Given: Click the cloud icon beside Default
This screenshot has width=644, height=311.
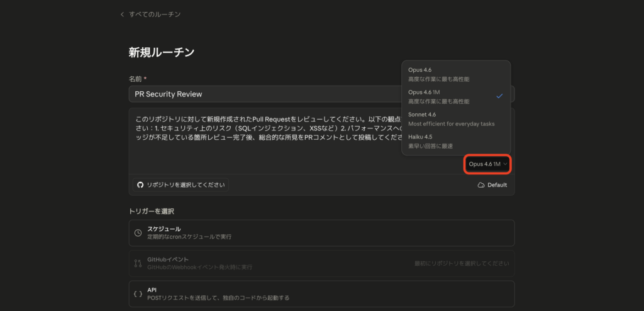Looking at the screenshot, I should coord(481,185).
